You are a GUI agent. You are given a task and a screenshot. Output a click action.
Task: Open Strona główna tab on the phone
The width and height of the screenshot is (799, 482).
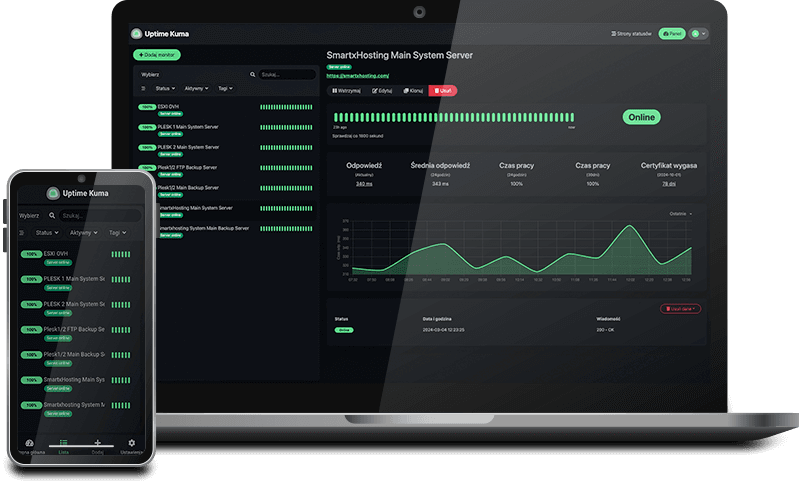pos(30,446)
